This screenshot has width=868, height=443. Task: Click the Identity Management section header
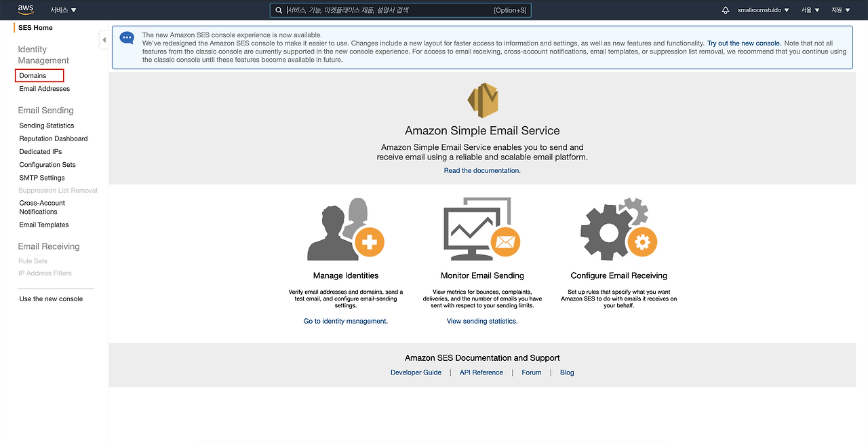pyautogui.click(x=43, y=55)
